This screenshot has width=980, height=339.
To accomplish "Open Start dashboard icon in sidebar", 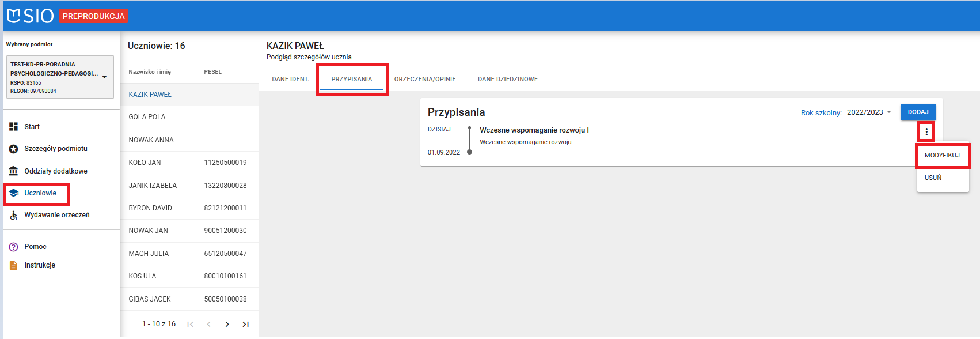I will click(x=14, y=127).
